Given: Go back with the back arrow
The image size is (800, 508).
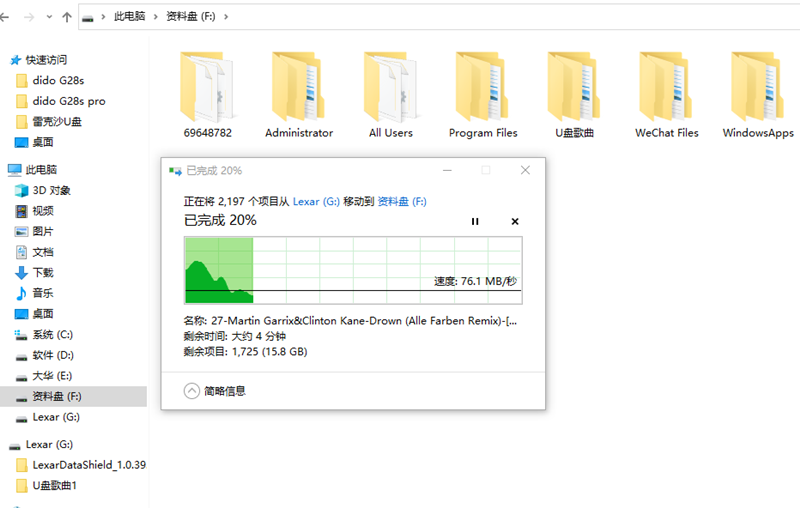Looking at the screenshot, I should (10, 17).
